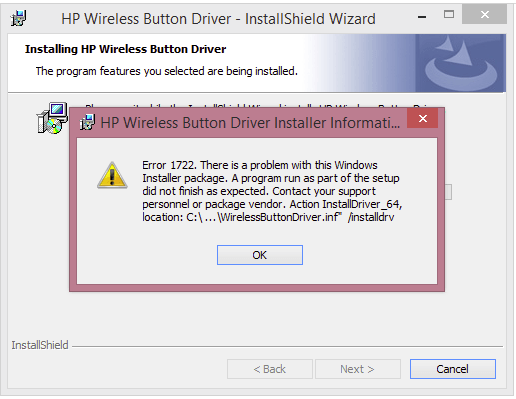516x399 pixels.
Task: Click "The program features you selected" text
Action: (167, 71)
